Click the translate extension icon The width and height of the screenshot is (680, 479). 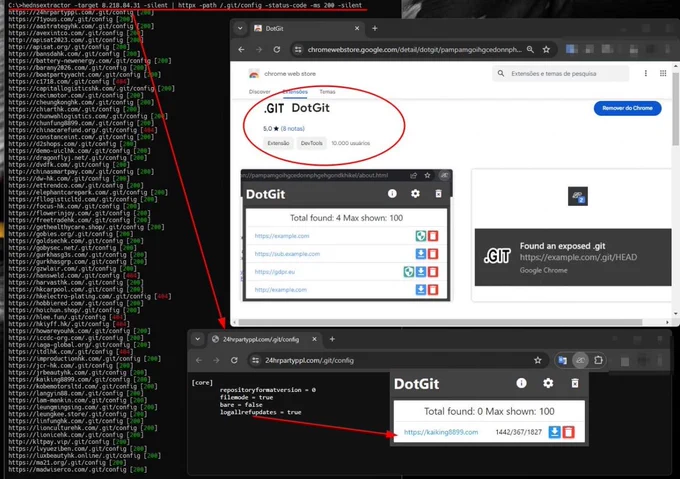[x=562, y=360]
